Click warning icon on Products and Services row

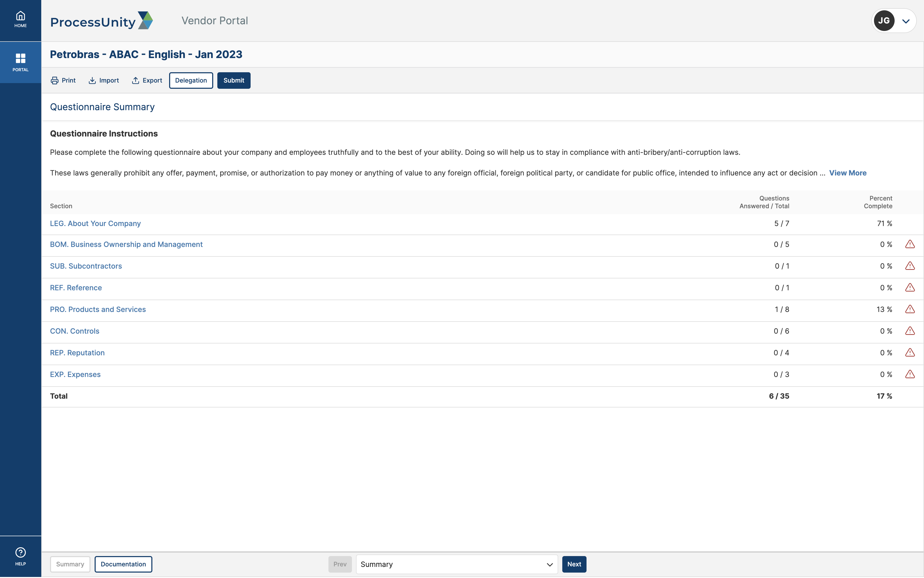coord(910,309)
